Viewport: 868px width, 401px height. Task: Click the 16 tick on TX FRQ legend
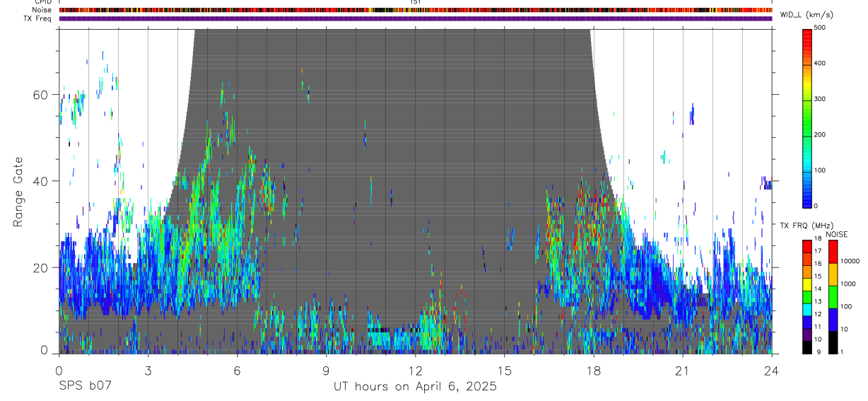point(819,264)
